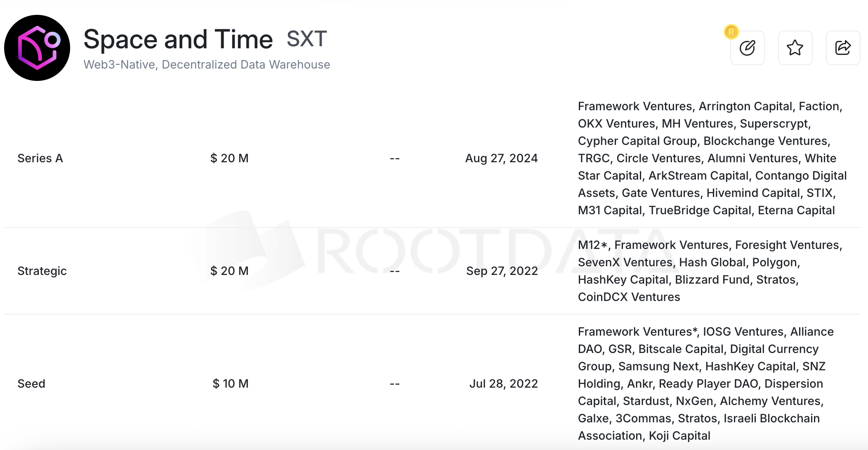Open the Alchemy Ventures investor
This screenshot has height=450, width=868.
(770, 401)
